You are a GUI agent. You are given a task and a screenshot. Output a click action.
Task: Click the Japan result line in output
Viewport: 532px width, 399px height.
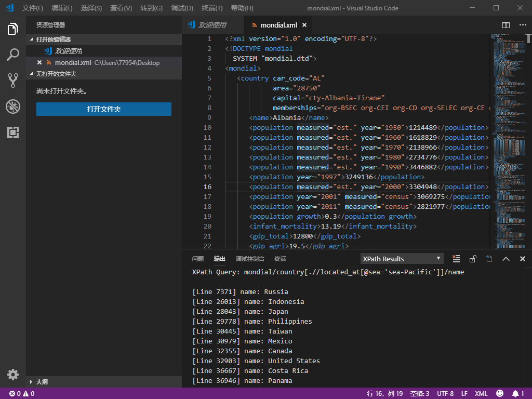tap(240, 312)
